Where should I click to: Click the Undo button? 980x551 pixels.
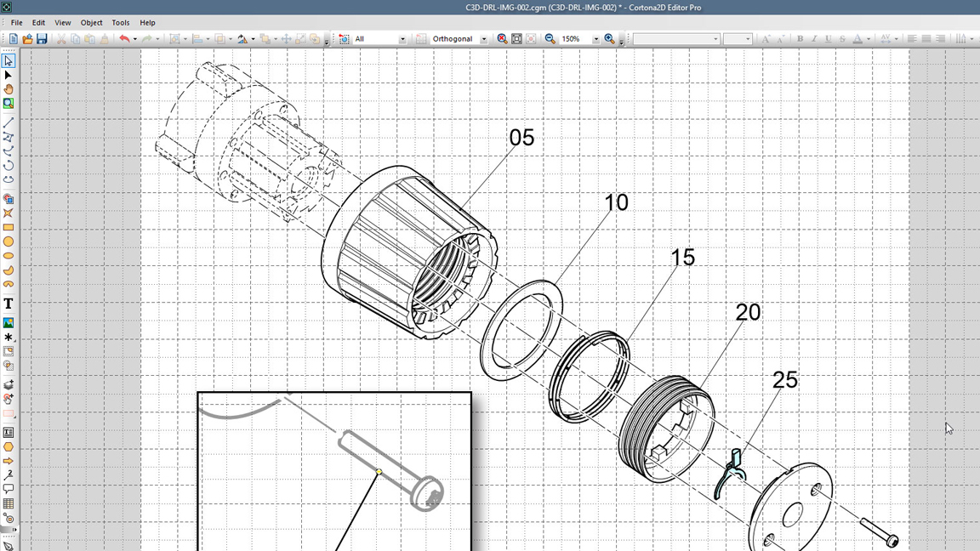[x=124, y=39]
